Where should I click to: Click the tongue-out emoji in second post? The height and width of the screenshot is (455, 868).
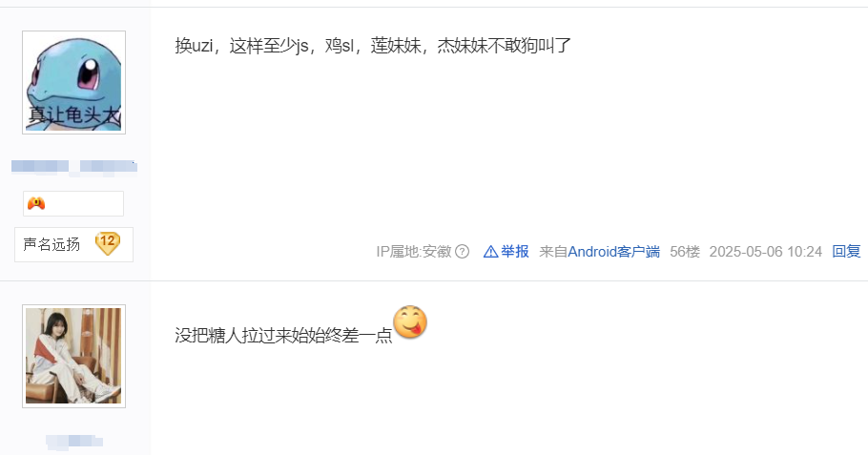410,321
